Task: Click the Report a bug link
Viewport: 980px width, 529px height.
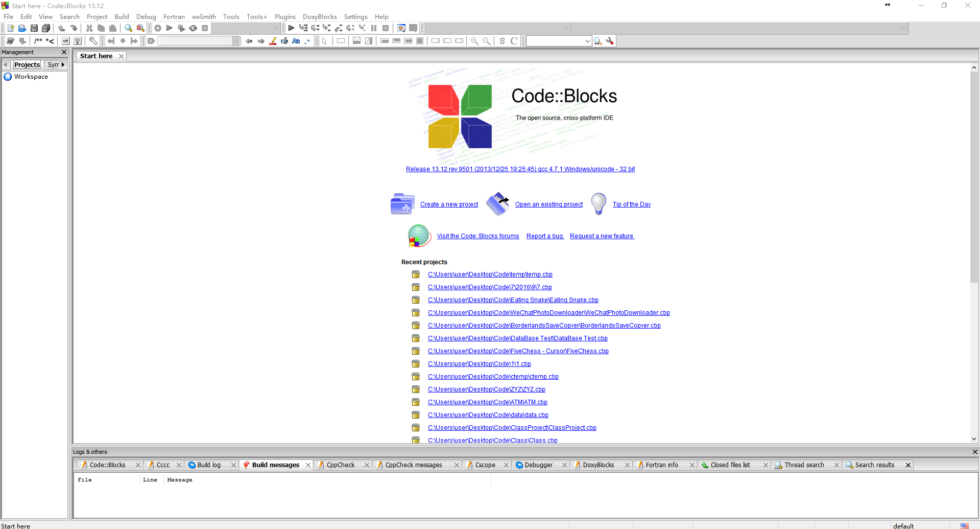Action: coord(544,236)
